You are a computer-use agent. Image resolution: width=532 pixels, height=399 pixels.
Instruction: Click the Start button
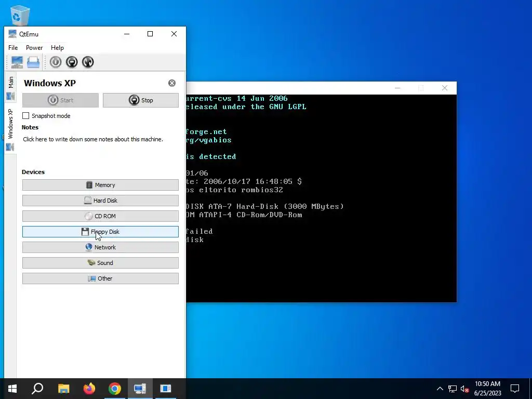60,100
